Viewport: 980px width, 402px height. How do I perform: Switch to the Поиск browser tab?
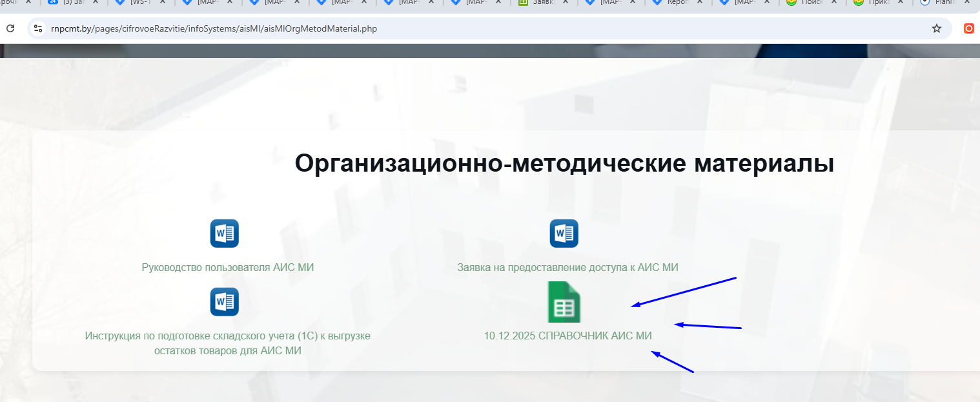813,2
